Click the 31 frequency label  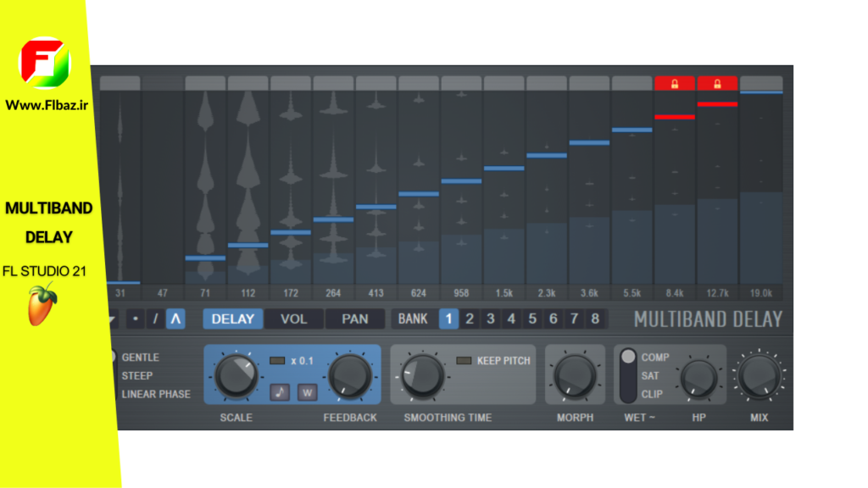pos(120,293)
